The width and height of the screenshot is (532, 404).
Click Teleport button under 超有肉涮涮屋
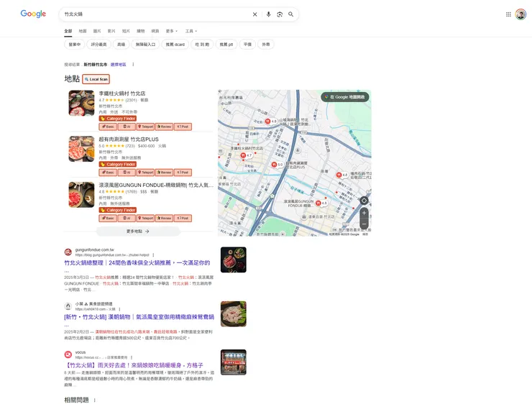coord(145,173)
